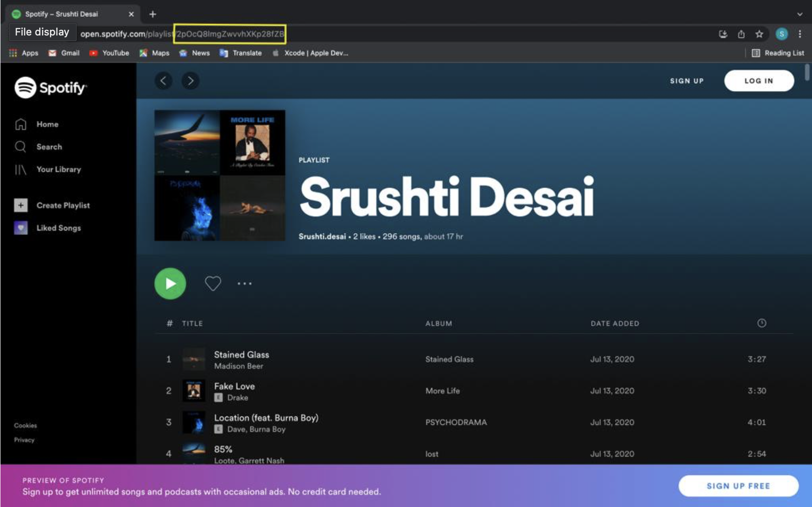The height and width of the screenshot is (507, 812).
Task: Open Your Library in the sidebar
Action: click(x=48, y=169)
